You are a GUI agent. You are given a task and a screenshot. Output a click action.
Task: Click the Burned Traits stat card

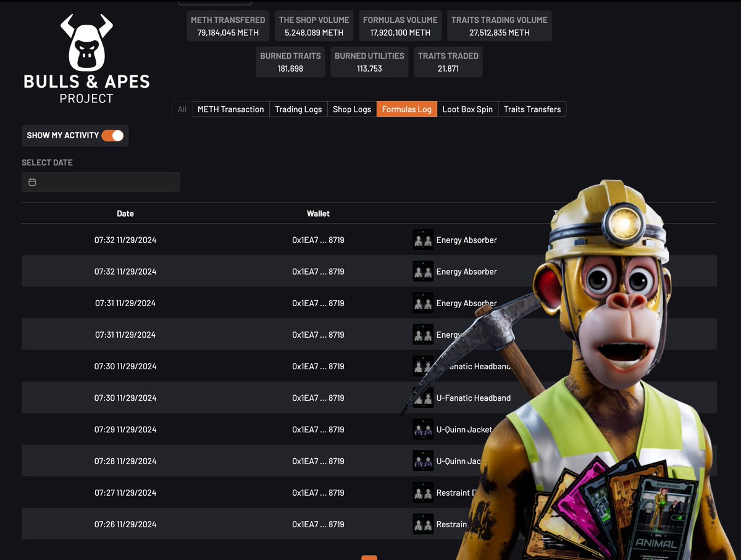290,61
